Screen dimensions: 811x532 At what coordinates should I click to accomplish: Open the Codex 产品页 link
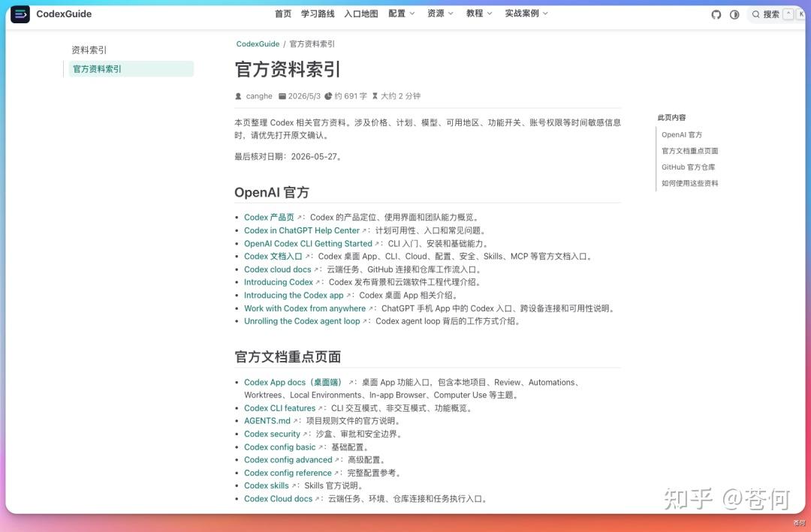pyautogui.click(x=269, y=218)
